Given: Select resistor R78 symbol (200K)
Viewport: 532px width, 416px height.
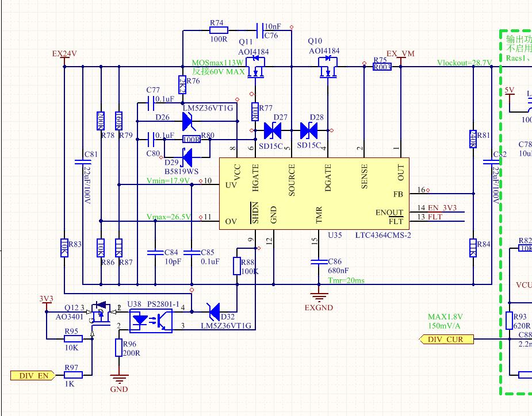Looking at the screenshot, I should click(101, 121).
